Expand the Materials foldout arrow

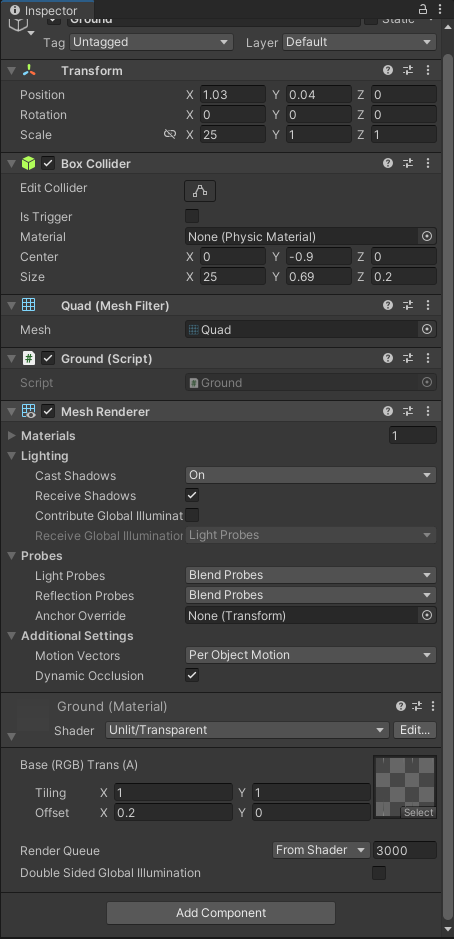[11, 435]
